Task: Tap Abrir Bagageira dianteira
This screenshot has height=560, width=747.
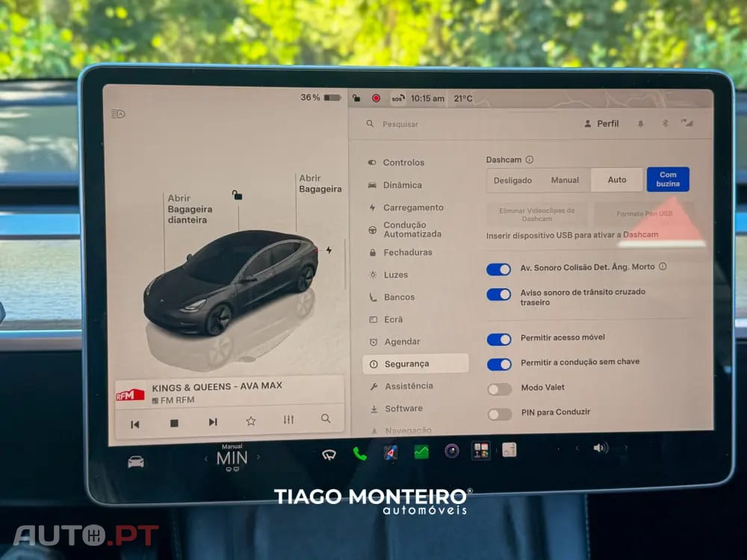Action: 190,209
